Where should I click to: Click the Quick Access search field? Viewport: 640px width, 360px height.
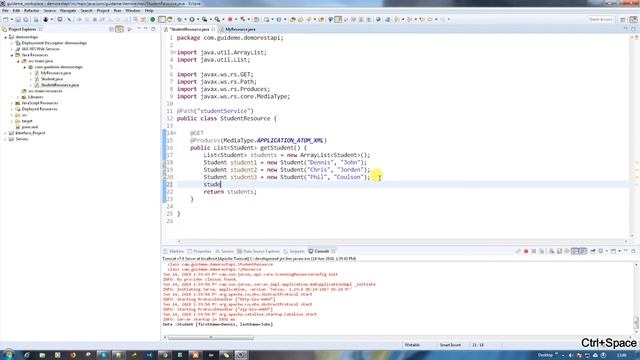tap(600, 20)
